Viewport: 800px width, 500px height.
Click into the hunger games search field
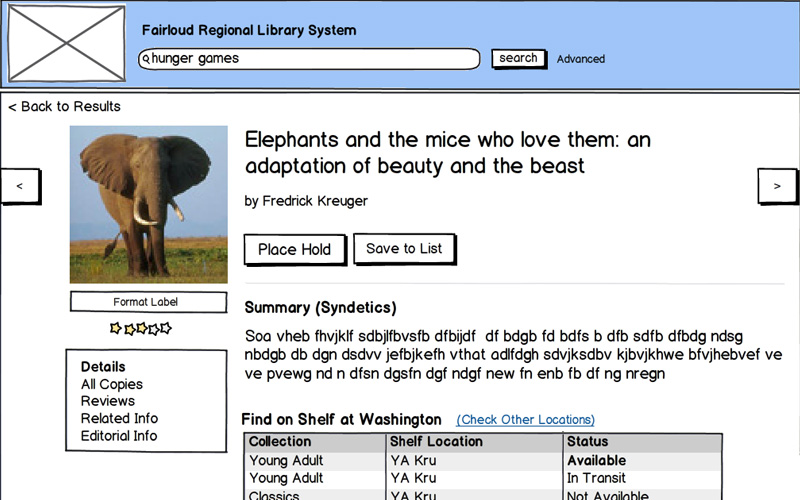coord(310,59)
